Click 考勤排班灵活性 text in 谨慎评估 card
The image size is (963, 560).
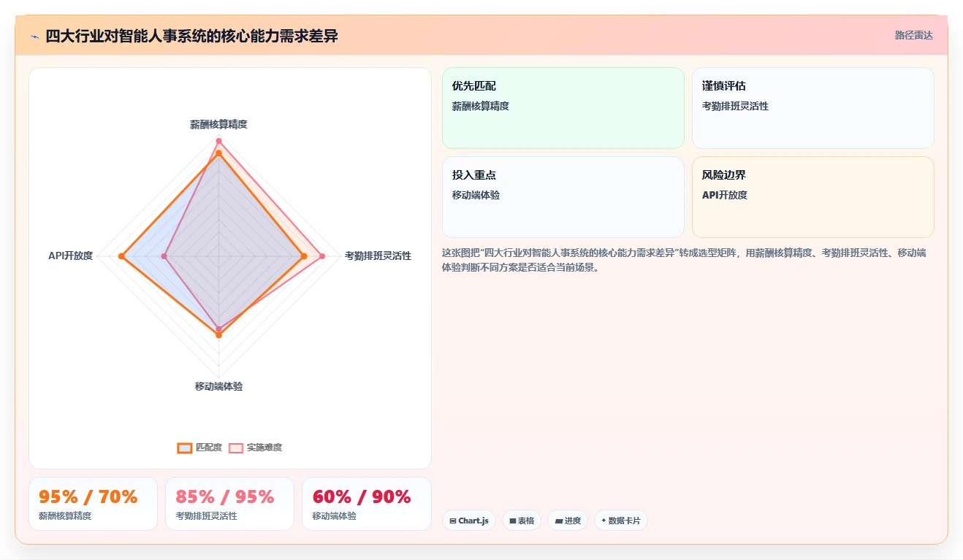point(735,106)
